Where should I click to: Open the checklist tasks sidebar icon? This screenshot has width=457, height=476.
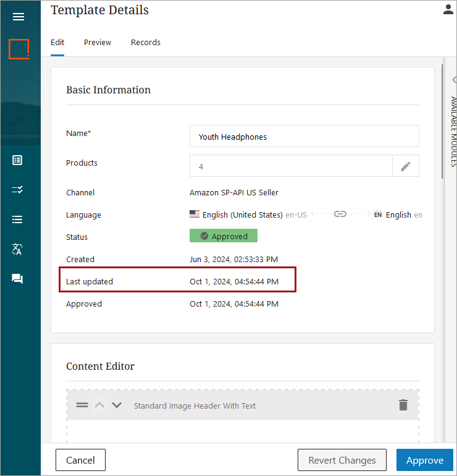pyautogui.click(x=17, y=190)
